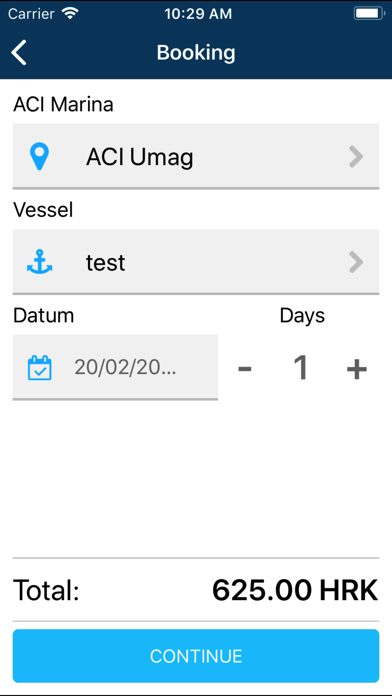Expand the ACI Umag chevron
This screenshot has height=696, width=392.
click(356, 156)
